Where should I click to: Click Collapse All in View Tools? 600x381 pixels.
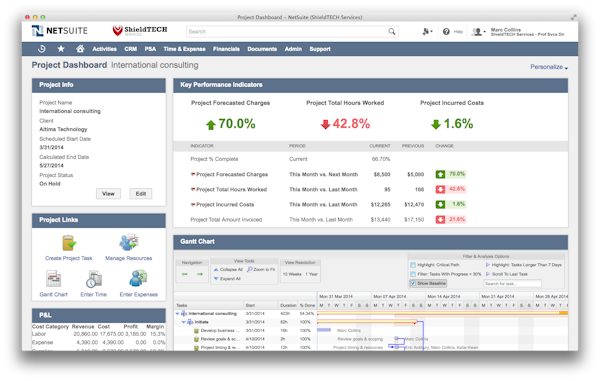coord(228,270)
